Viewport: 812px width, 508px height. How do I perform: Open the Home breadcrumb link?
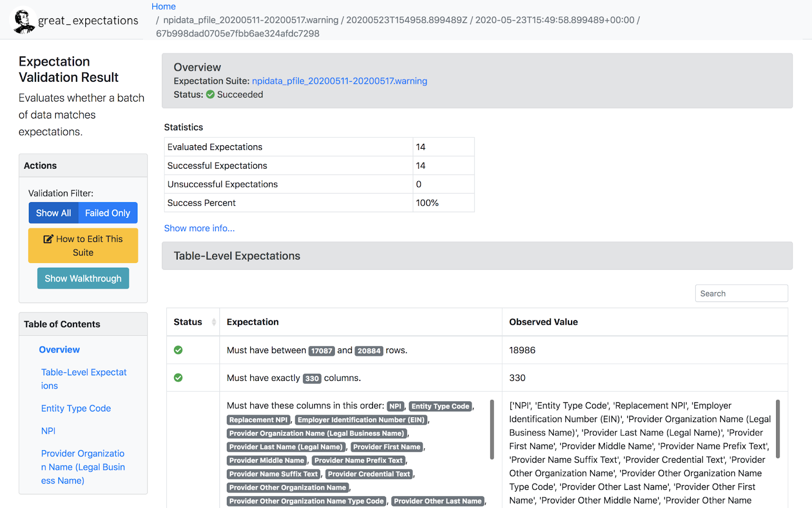tap(163, 6)
